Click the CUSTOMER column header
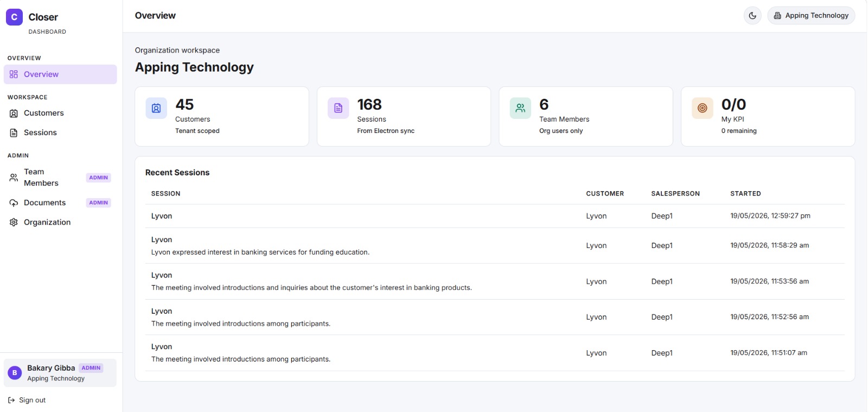Image resolution: width=868 pixels, height=412 pixels. tap(605, 194)
